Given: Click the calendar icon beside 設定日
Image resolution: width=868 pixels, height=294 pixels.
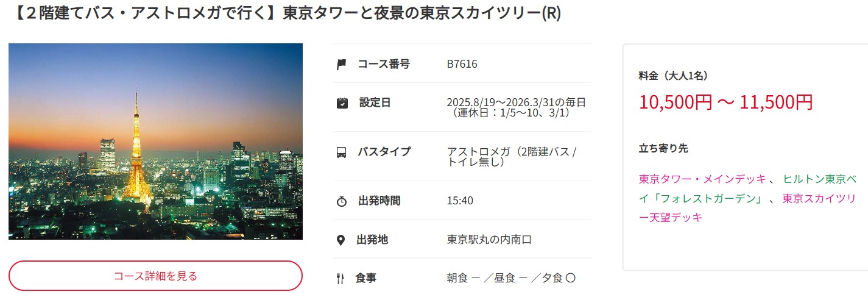Looking at the screenshot, I should coord(342,102).
